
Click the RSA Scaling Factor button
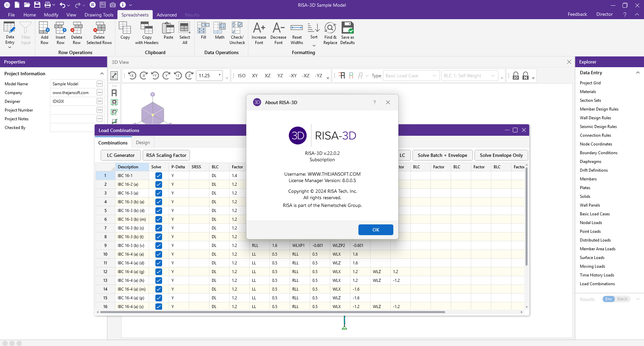click(x=166, y=155)
